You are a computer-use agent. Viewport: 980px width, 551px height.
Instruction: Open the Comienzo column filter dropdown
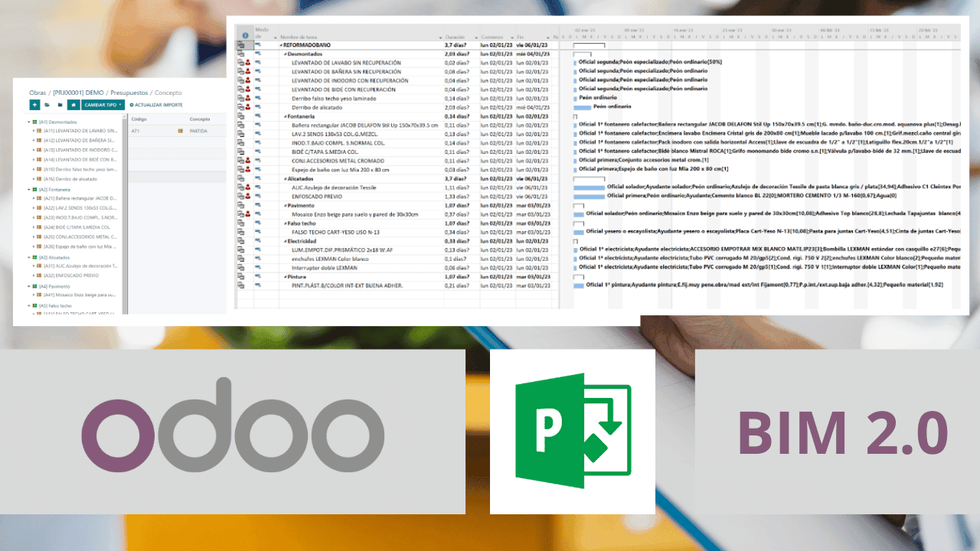click(x=511, y=37)
